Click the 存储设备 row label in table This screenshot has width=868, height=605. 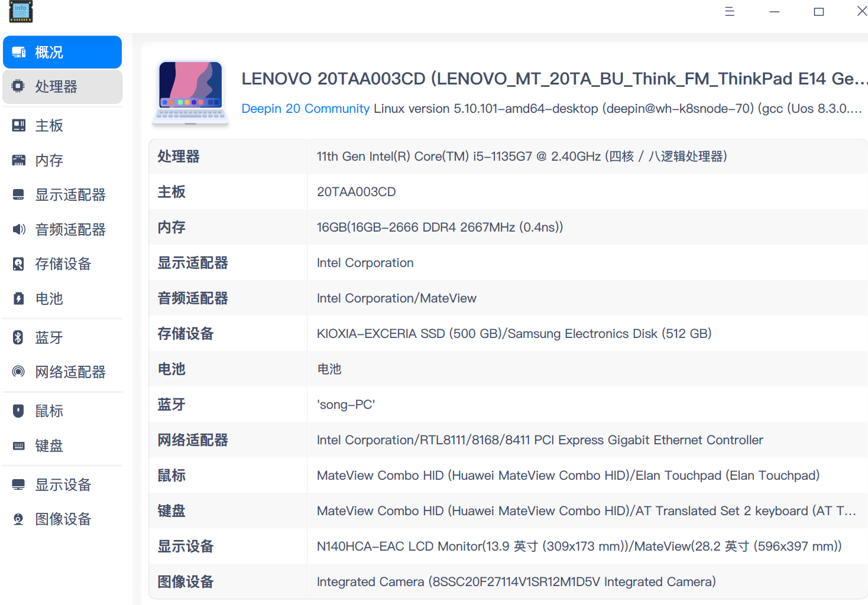(186, 334)
